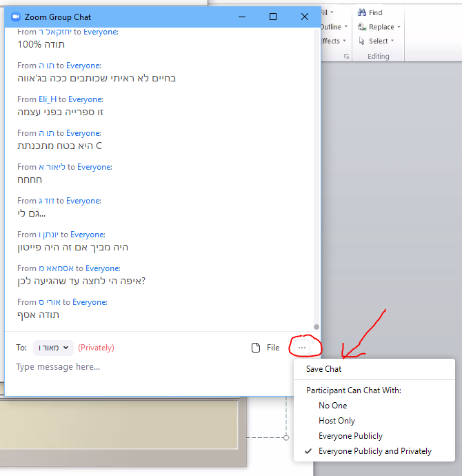This screenshot has width=462, height=476.
Task: Click the message ending with a question mark
Action: [x=81, y=281]
